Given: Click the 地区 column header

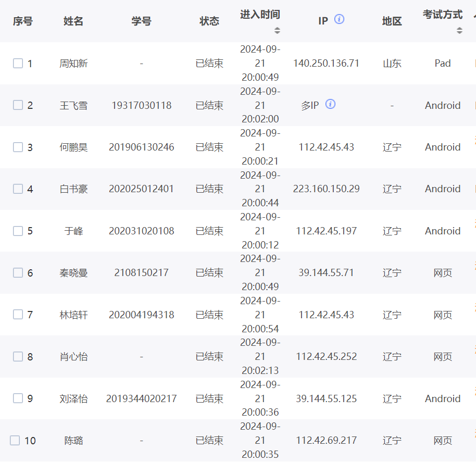Looking at the screenshot, I should [392, 21].
